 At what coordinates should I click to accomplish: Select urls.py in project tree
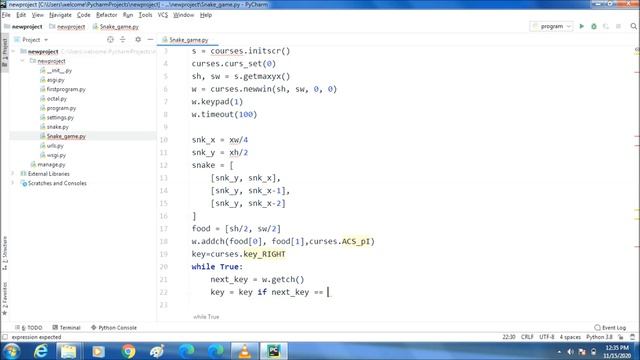click(x=55, y=146)
